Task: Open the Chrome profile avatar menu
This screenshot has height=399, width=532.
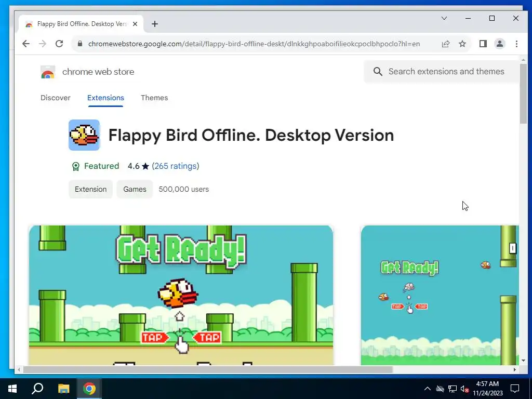Action: 500,44
